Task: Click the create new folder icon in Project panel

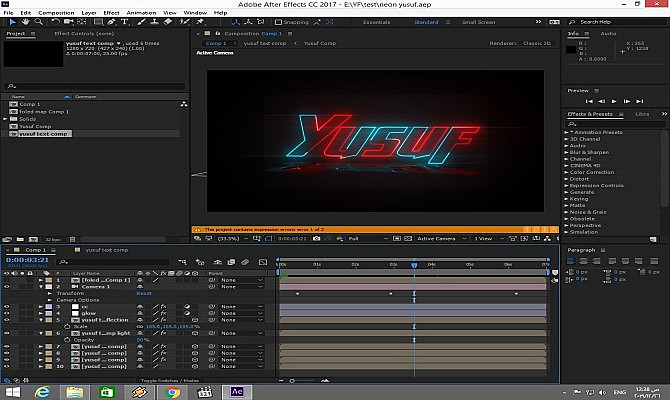Action: coord(20,240)
